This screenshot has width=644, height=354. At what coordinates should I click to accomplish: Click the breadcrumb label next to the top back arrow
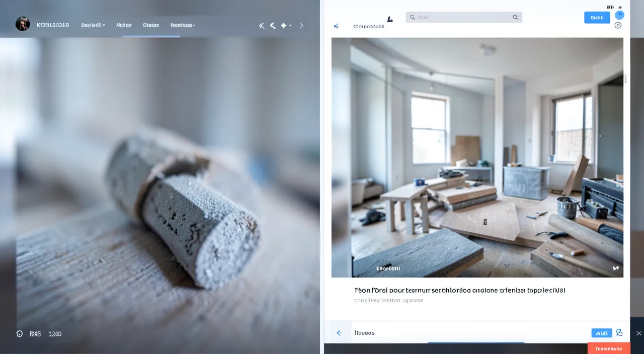[369, 26]
